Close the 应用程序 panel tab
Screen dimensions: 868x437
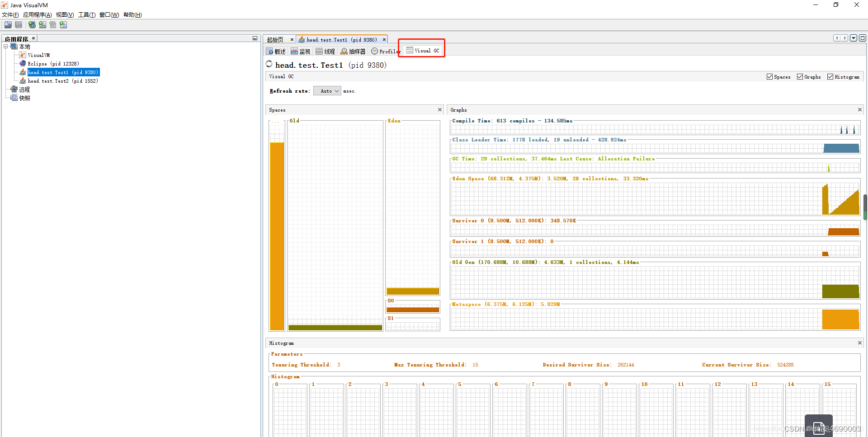(33, 38)
